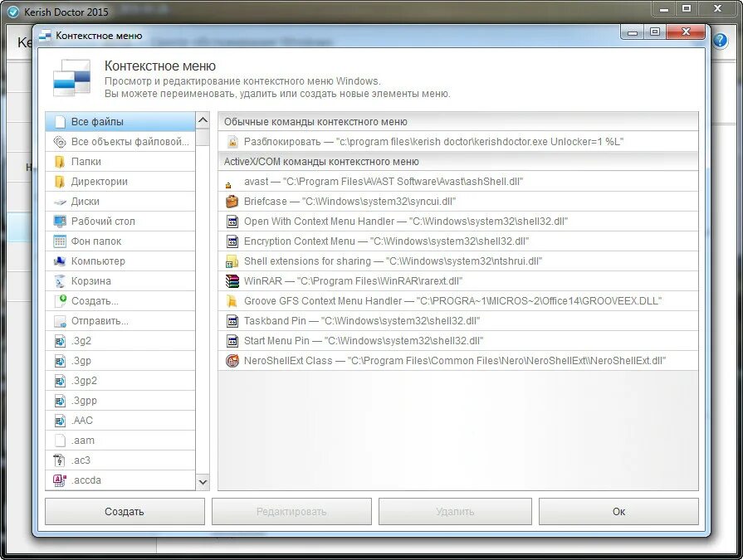Image resolution: width=743 pixels, height=560 pixels.
Task: Click the blank page icon beside Все файлы
Action: coord(60,122)
